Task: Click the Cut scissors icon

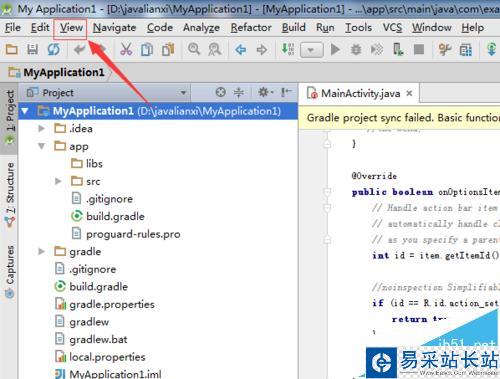Action: point(126,50)
